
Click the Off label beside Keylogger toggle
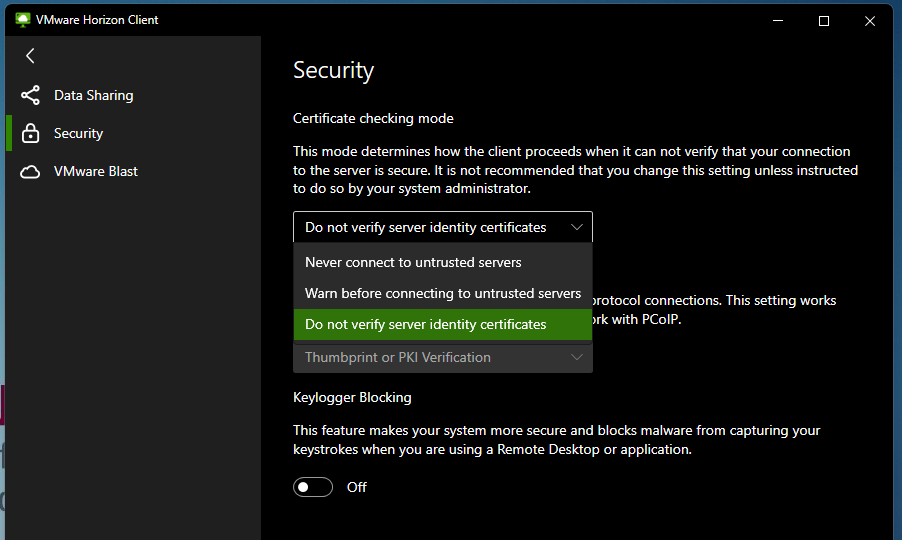point(357,487)
